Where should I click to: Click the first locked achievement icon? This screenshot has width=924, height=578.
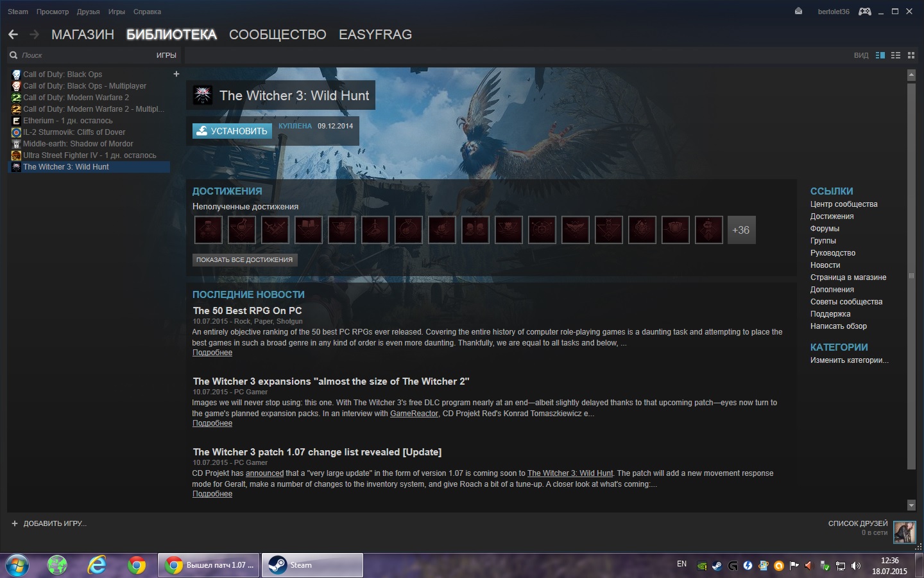209,230
